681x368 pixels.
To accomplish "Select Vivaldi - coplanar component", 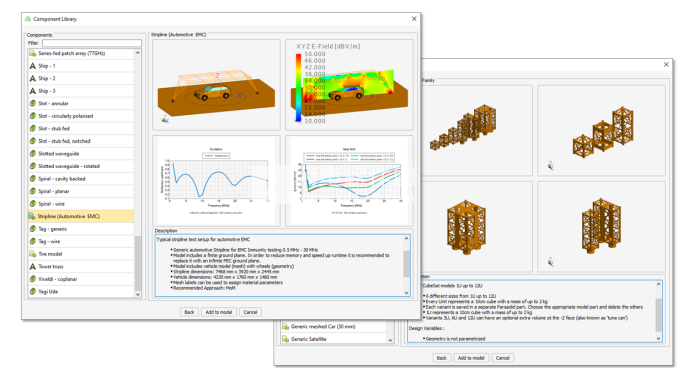I will 81,279.
